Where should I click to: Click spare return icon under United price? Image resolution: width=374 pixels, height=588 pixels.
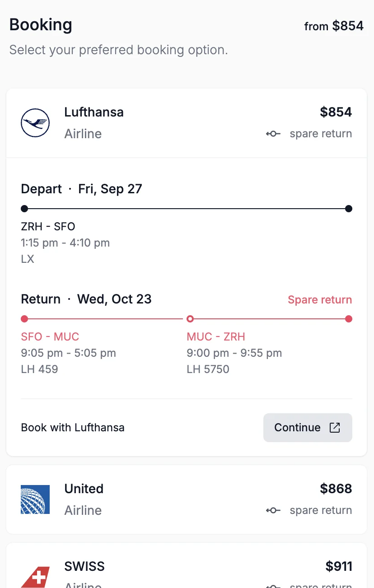pyautogui.click(x=273, y=510)
